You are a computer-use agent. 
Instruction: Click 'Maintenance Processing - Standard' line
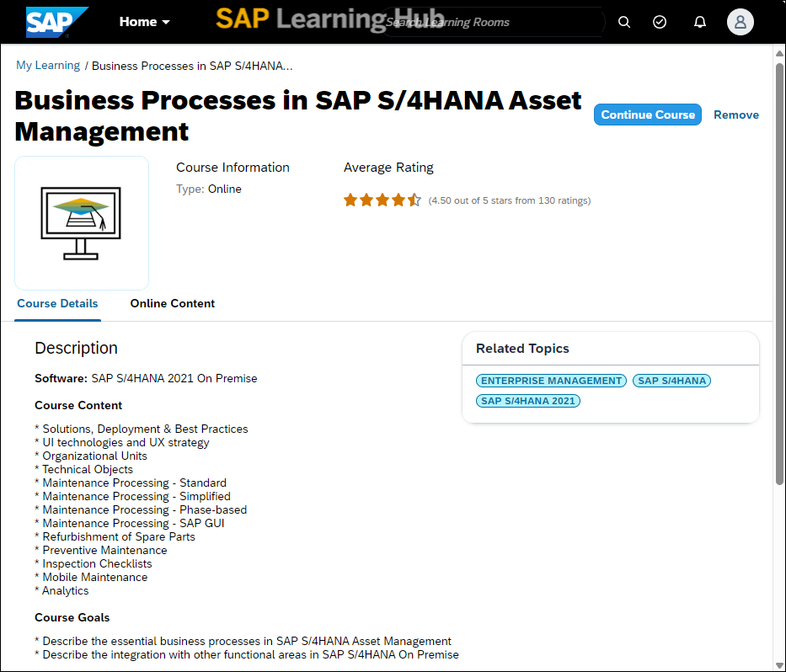(x=131, y=483)
